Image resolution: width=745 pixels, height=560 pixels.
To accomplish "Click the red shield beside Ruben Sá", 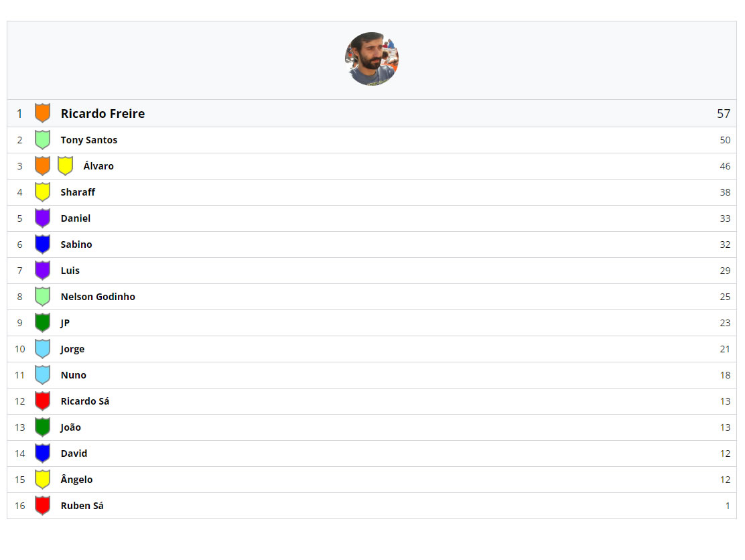I will click(x=42, y=506).
